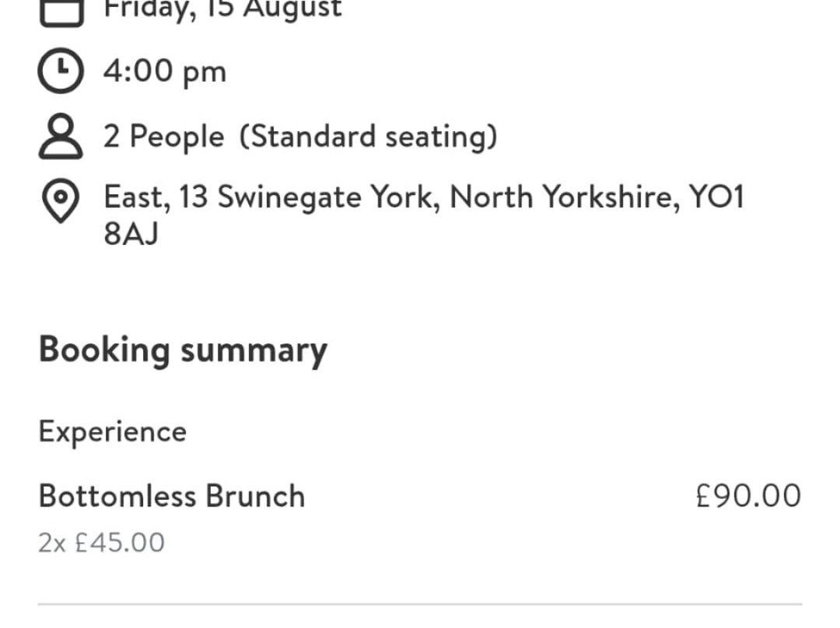Tap the location pin icon
This screenshot has width=840, height=628.
click(x=60, y=201)
